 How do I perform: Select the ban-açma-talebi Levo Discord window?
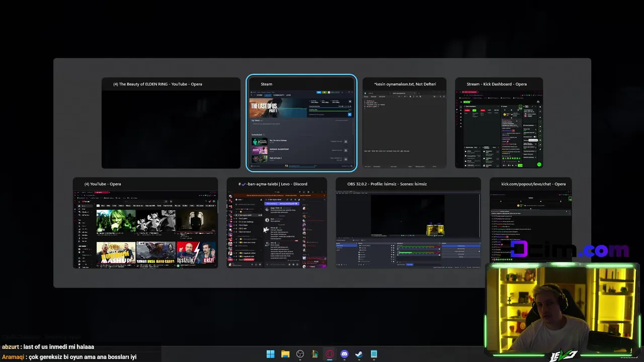click(277, 223)
